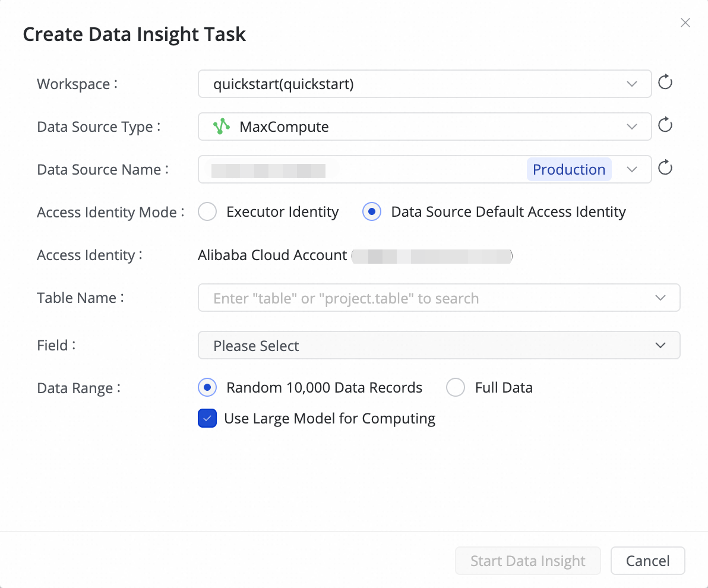The image size is (708, 588).
Task: Refresh the Workspace list
Action: point(665,83)
